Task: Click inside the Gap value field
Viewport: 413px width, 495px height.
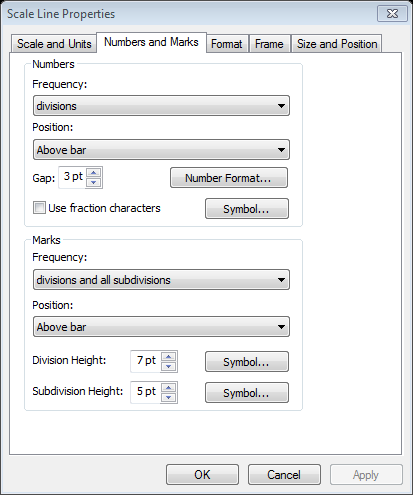Action: coord(73,177)
